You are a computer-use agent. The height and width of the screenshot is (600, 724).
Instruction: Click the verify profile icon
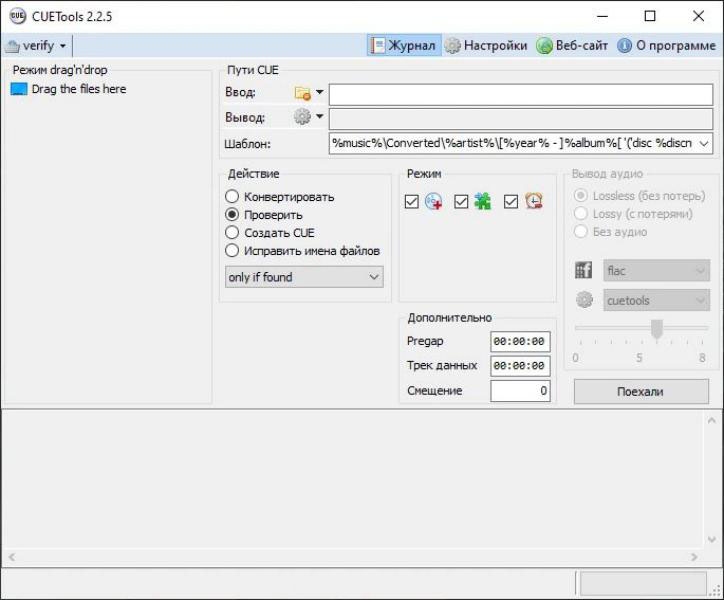[x=12, y=46]
